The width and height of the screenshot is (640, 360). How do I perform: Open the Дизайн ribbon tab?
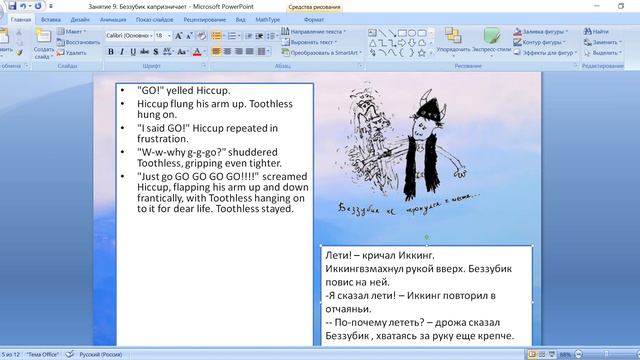click(80, 20)
